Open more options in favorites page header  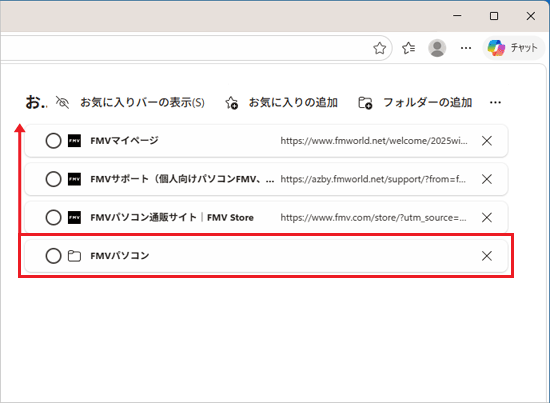[x=495, y=102]
